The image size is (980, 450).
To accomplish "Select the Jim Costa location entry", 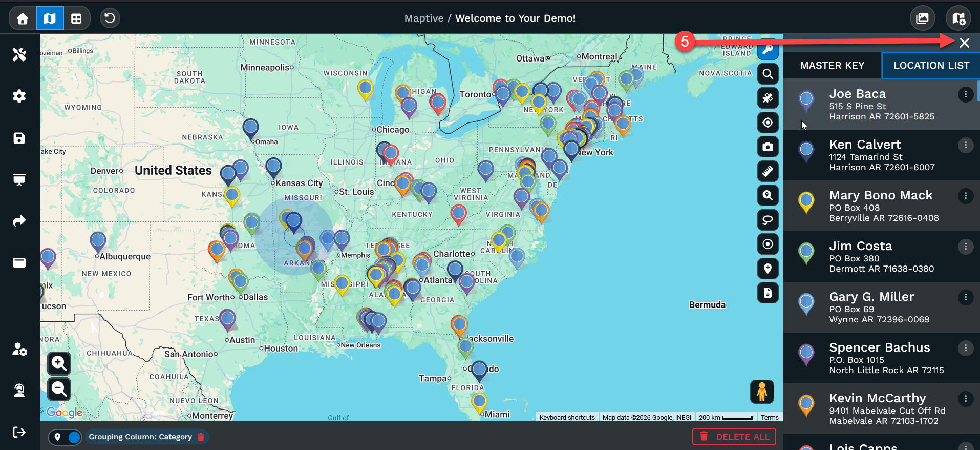I will (881, 257).
